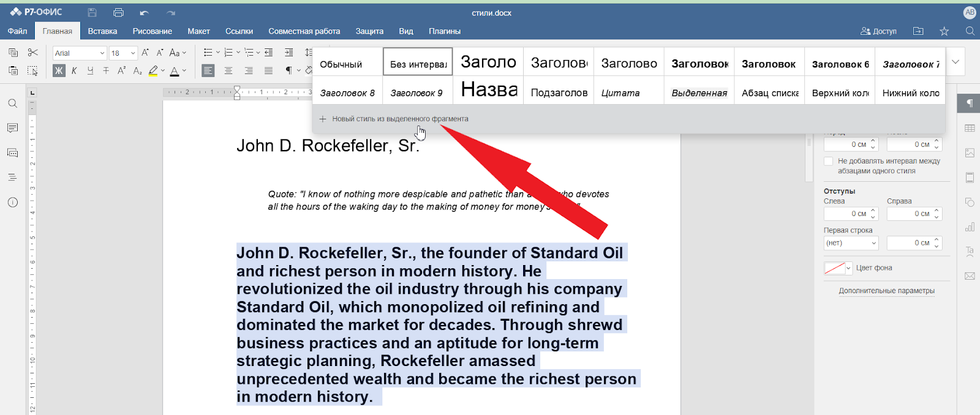Viewport: 980px width, 415px height.
Task: Open the headings navigation panel
Action: (12, 178)
